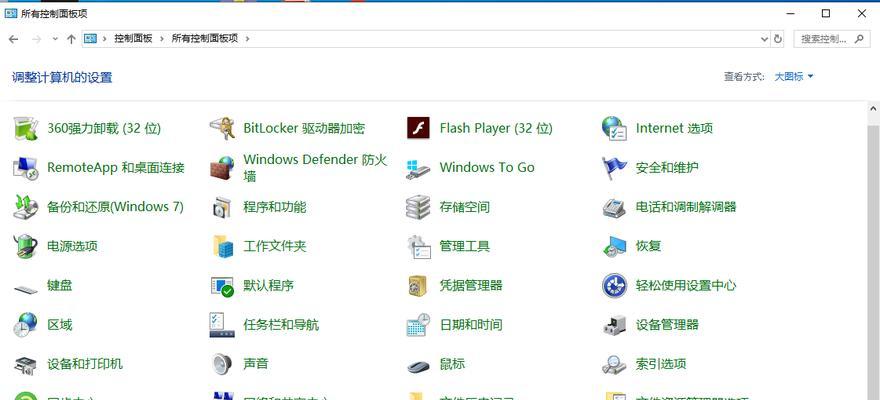Expand the address bar history dropdown
Screen dimensions: 880x400
pos(764,39)
